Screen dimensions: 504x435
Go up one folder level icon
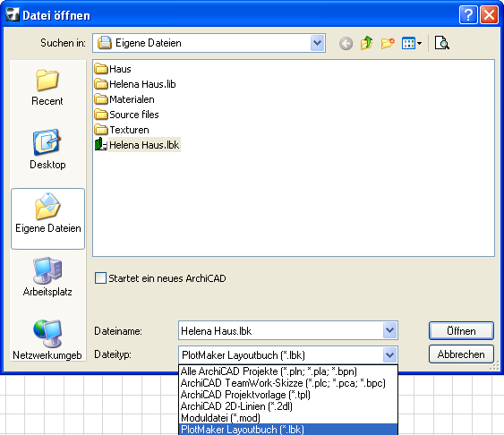click(x=366, y=43)
